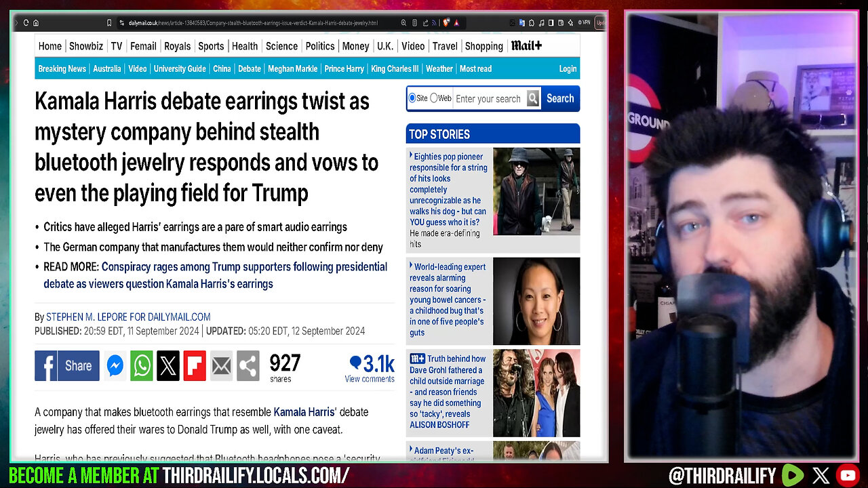The width and height of the screenshot is (868, 488).
Task: Click the TOP STORIES header
Action: coord(493,134)
